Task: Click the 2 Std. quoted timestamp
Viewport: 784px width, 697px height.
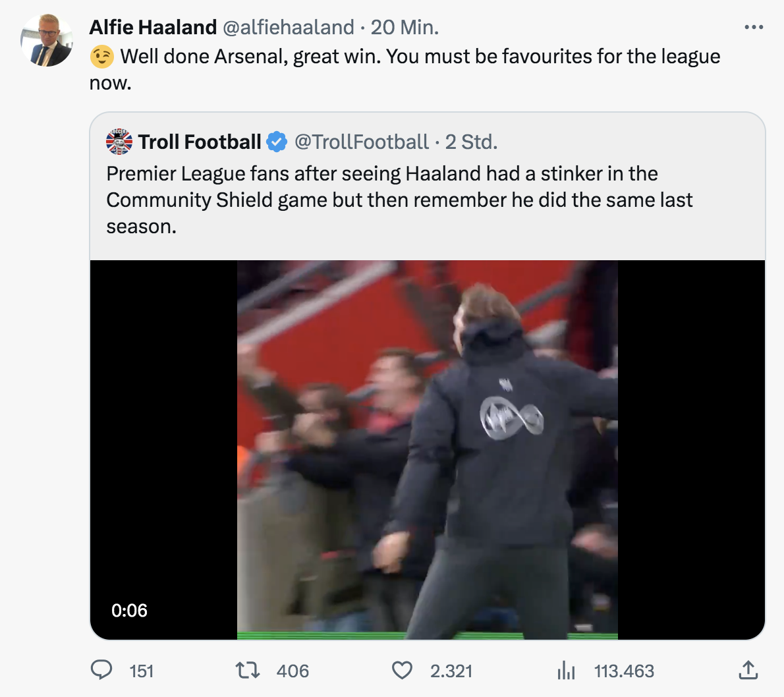Action: click(471, 142)
